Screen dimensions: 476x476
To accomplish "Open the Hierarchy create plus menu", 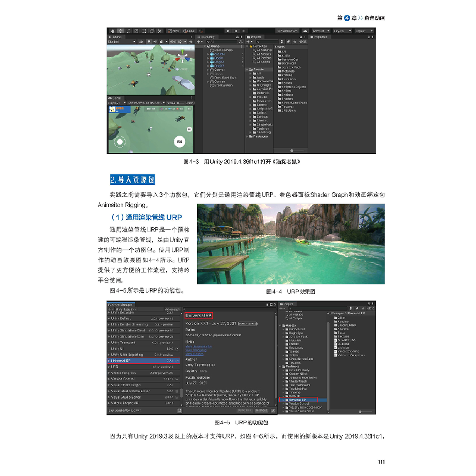I will (x=199, y=42).
